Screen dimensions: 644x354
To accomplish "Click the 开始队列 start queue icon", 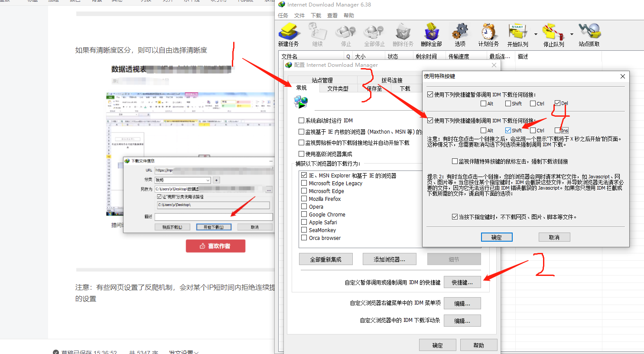I will pos(517,35).
